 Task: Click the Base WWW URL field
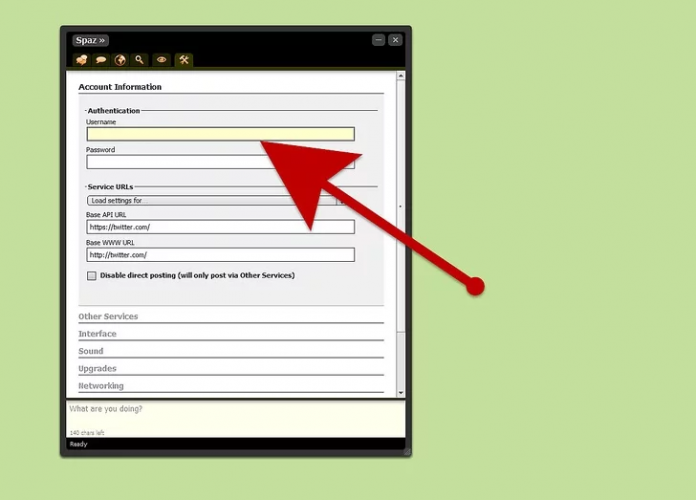(220, 255)
